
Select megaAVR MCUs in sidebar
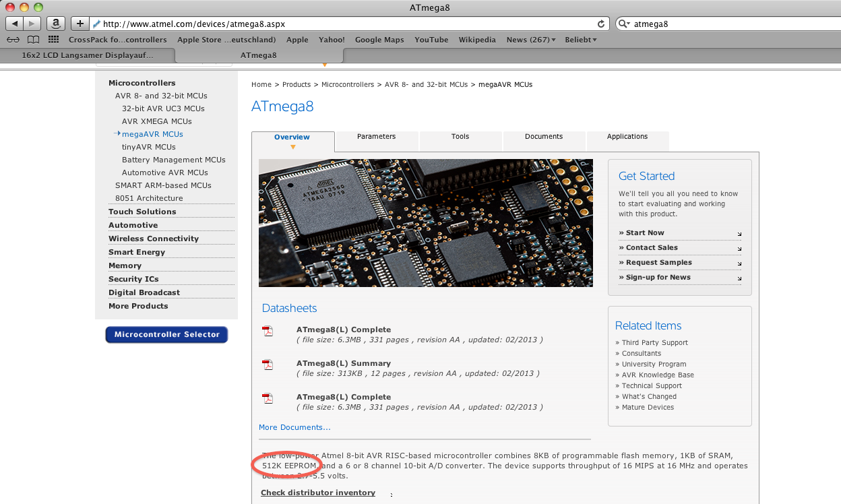[152, 134]
